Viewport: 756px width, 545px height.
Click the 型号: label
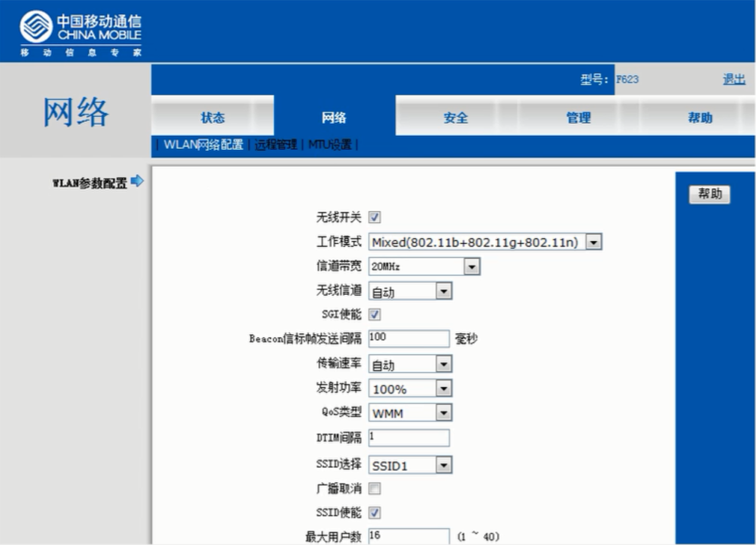(595, 79)
